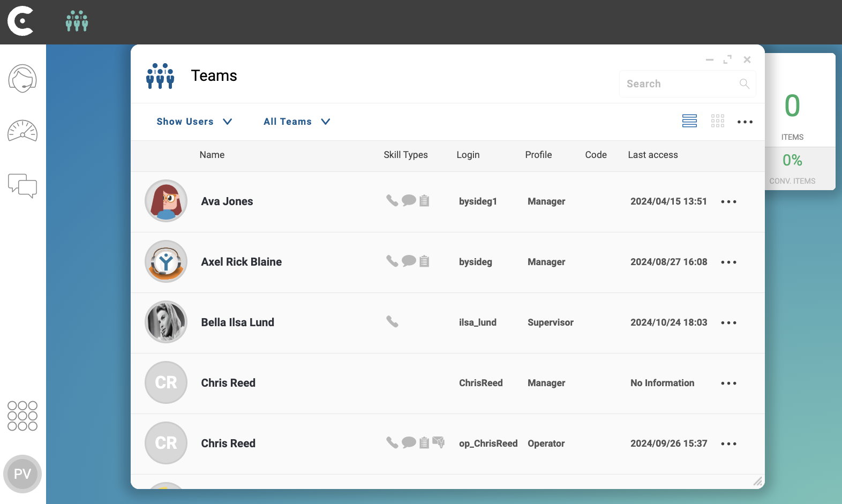Open row options for Ava Jones
The width and height of the screenshot is (842, 504).
(x=729, y=202)
